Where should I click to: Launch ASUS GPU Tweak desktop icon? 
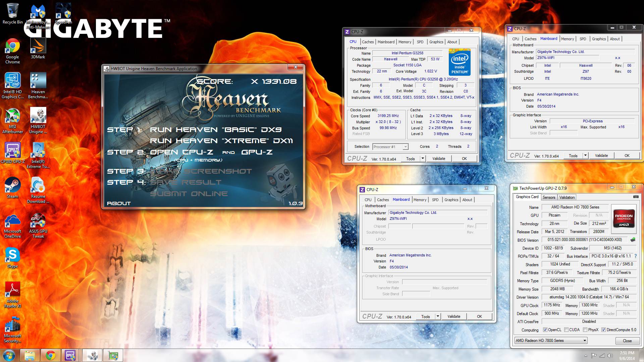click(x=38, y=225)
